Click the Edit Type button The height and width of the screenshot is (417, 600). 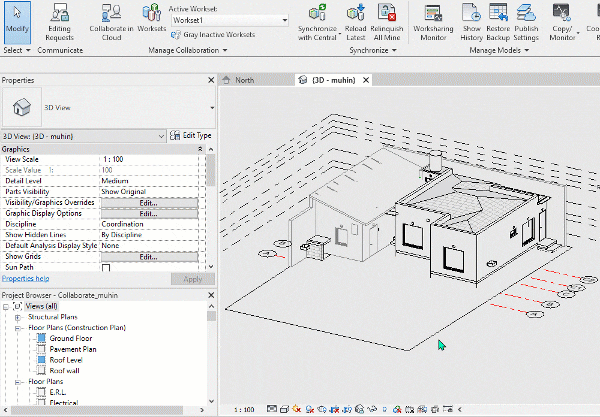tap(191, 135)
